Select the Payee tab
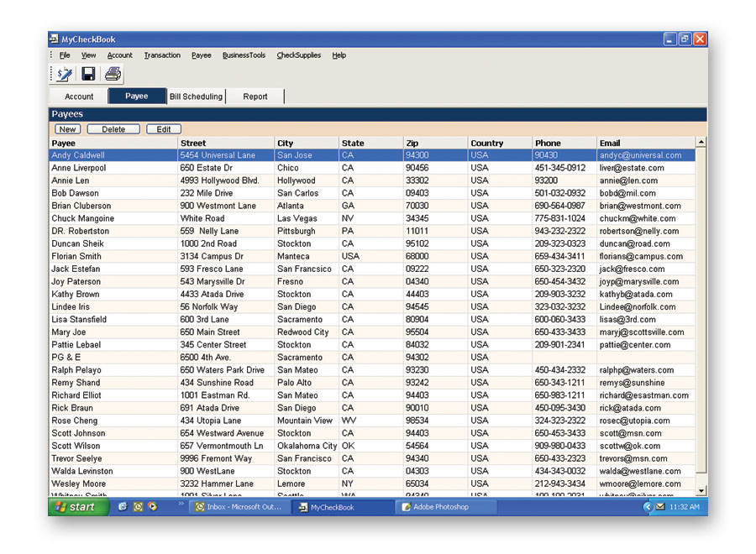The height and width of the screenshot is (554, 756). point(137,96)
